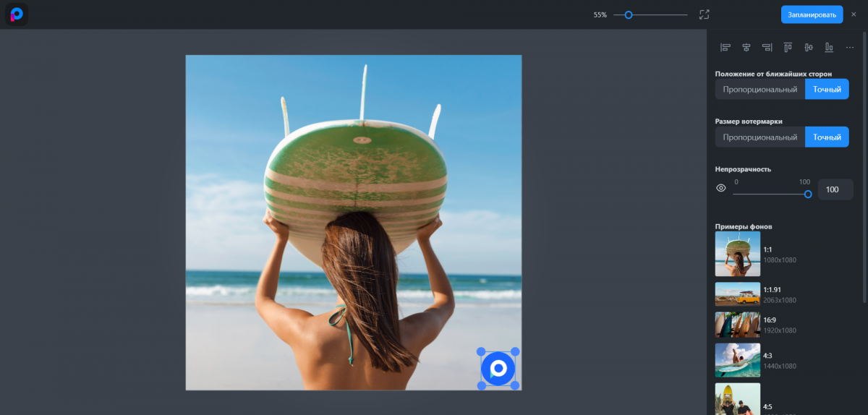The image size is (868, 415).
Task: Click the top-left resize handle of watermark
Action: [x=481, y=351]
